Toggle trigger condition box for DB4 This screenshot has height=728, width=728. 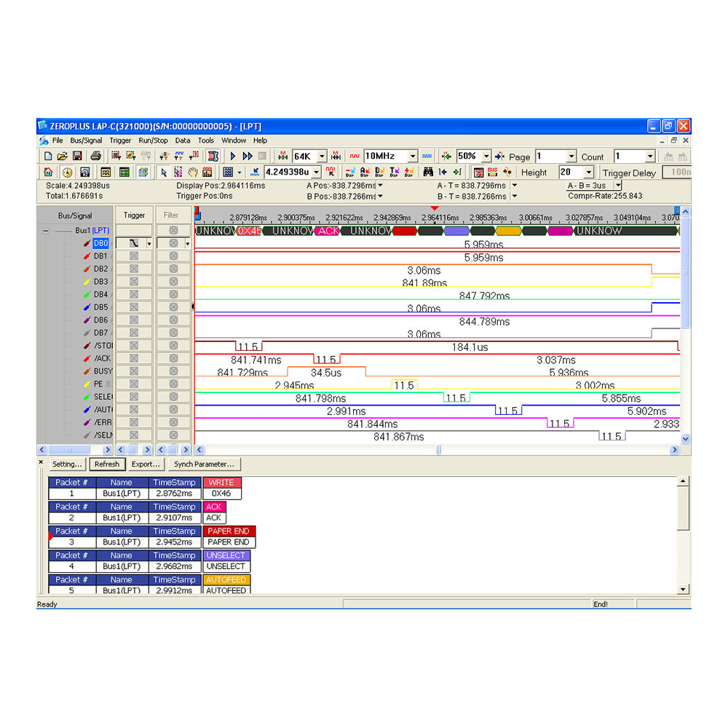pyautogui.click(x=134, y=294)
